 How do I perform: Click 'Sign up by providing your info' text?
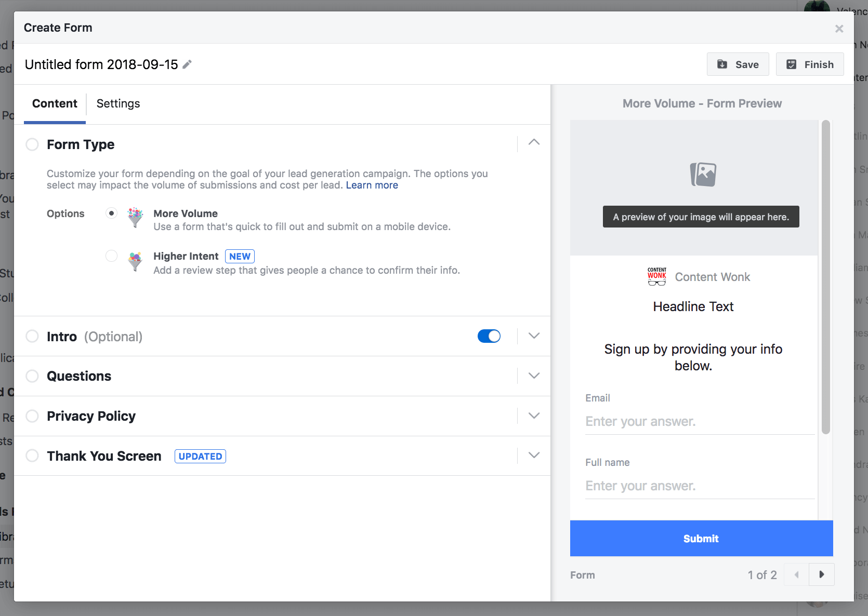click(x=693, y=357)
